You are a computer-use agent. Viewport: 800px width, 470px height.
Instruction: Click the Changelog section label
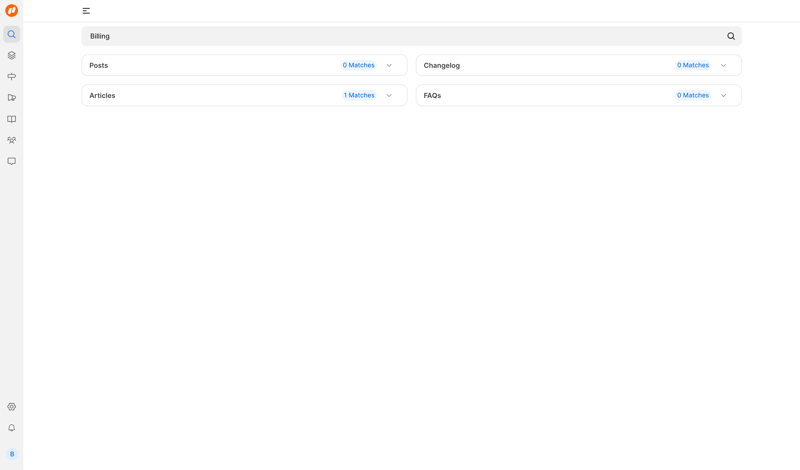pos(441,65)
